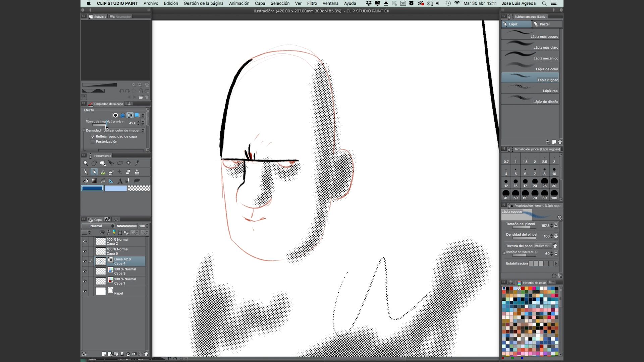Open the Animación menu
Image resolution: width=644 pixels, height=362 pixels.
(239, 3)
